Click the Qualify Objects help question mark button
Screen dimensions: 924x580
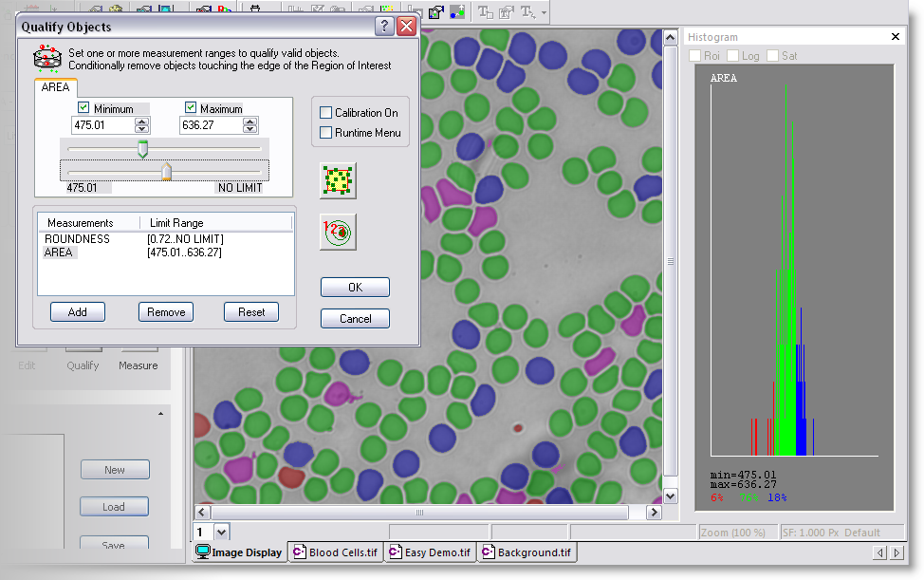(384, 27)
